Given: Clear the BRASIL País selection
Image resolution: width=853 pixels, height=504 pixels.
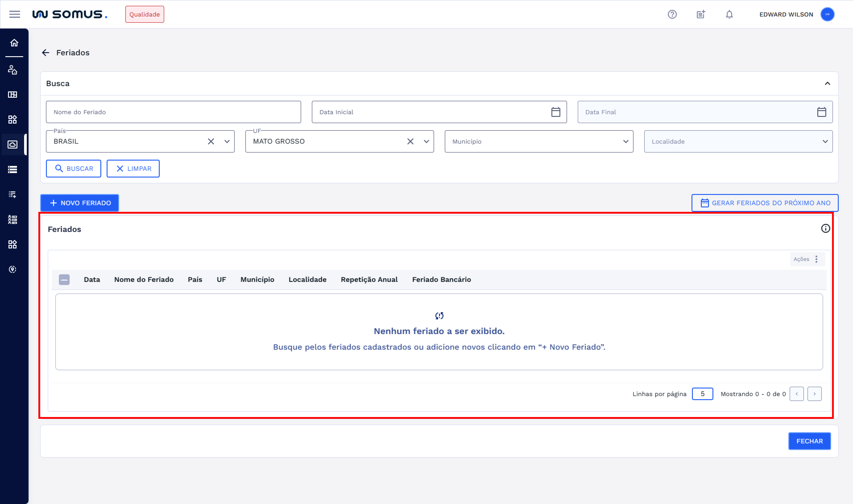Looking at the screenshot, I should click(x=211, y=141).
